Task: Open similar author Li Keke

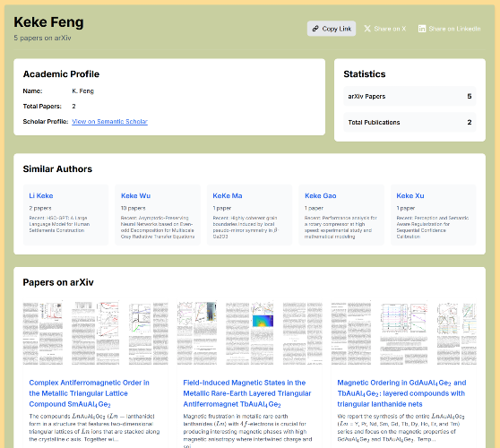Action: click(x=41, y=196)
